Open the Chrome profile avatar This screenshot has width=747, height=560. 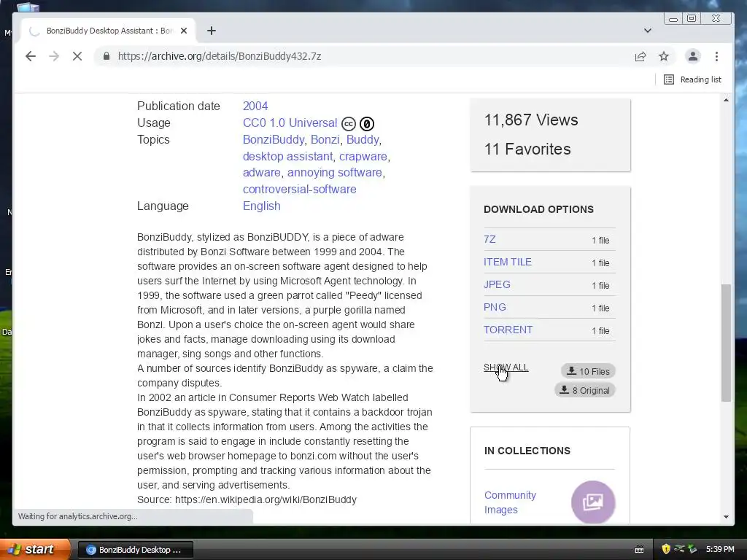tap(693, 56)
